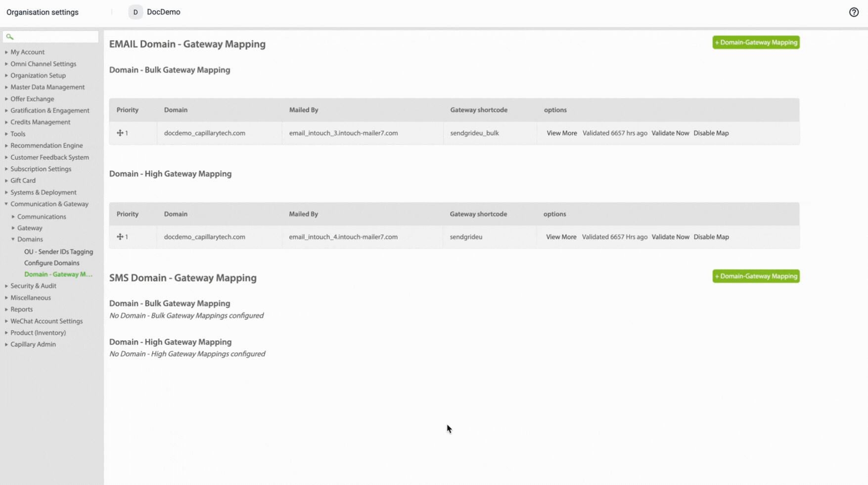Expand the My Account tree arrow
868x485 pixels.
click(6, 52)
